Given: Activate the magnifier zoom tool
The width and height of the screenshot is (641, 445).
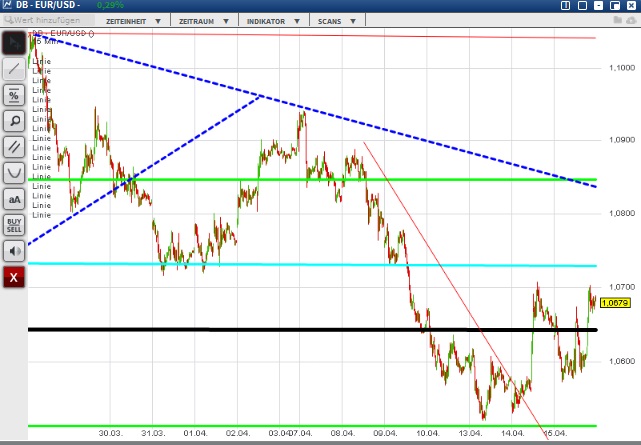Looking at the screenshot, I should (14, 121).
